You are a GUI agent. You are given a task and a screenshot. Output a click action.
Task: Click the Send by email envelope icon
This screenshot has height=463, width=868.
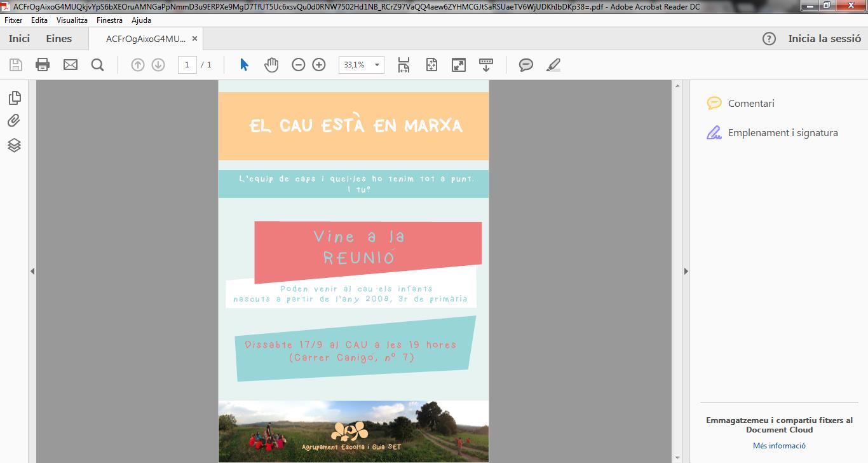70,65
